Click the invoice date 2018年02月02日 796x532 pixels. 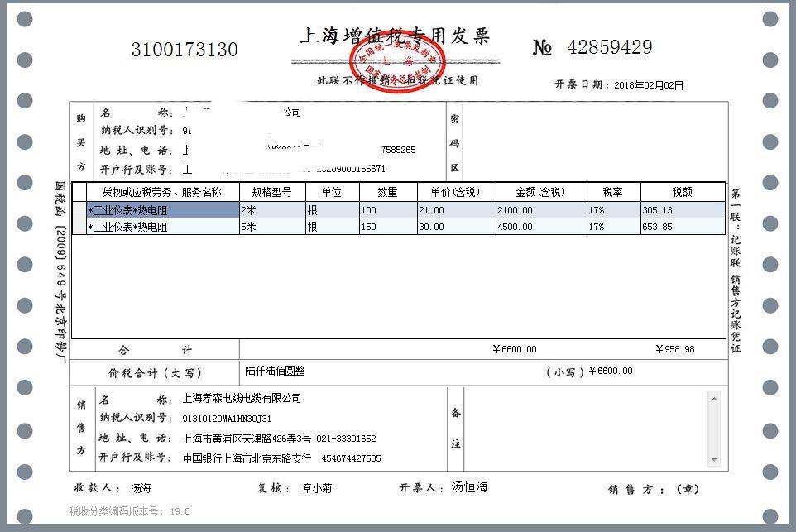(x=649, y=84)
